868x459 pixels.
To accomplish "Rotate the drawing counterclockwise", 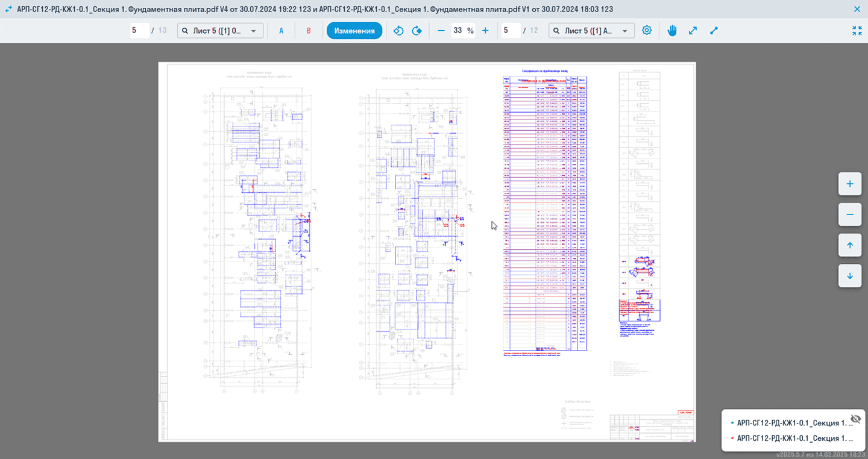I will [x=398, y=31].
